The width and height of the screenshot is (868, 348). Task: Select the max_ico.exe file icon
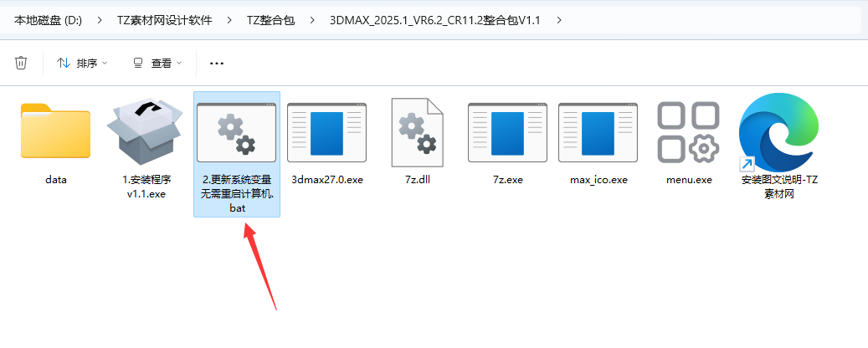(598, 133)
